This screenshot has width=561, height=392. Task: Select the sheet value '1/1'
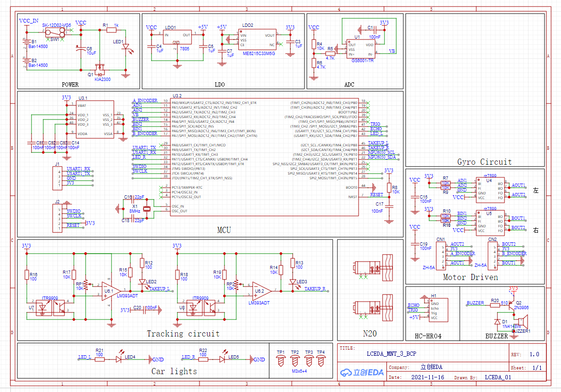537,368
